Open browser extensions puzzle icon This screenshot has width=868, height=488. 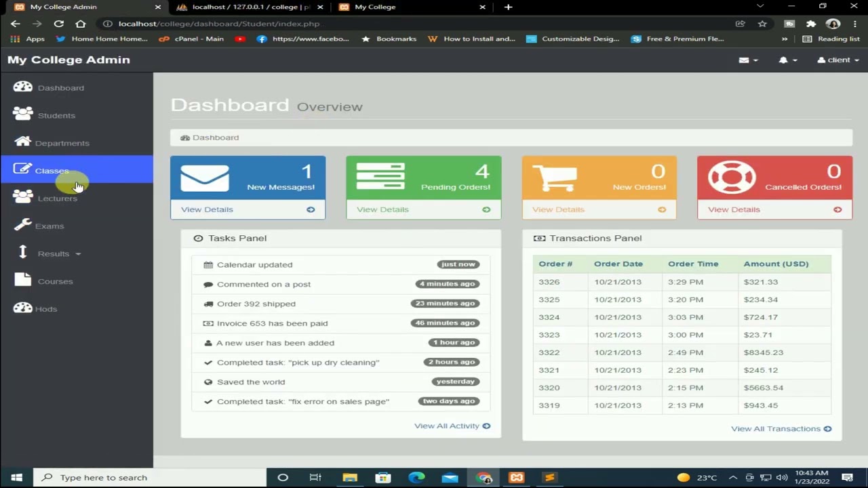point(811,24)
